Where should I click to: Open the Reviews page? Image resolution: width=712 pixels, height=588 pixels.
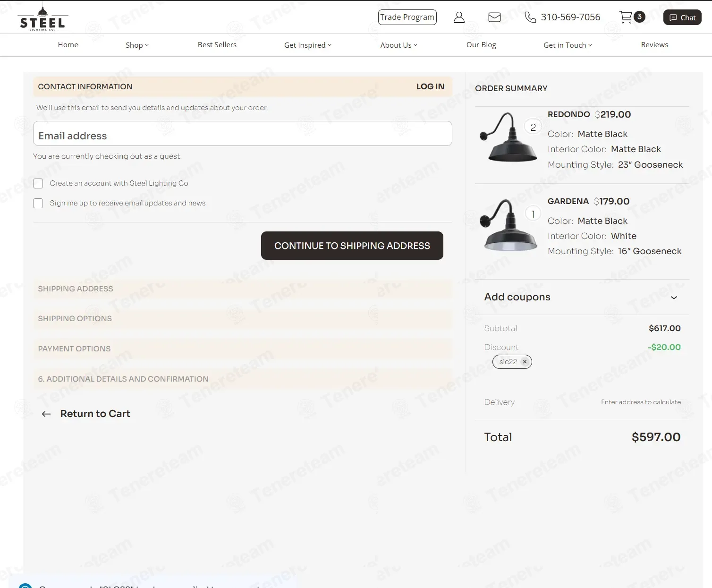(x=654, y=45)
